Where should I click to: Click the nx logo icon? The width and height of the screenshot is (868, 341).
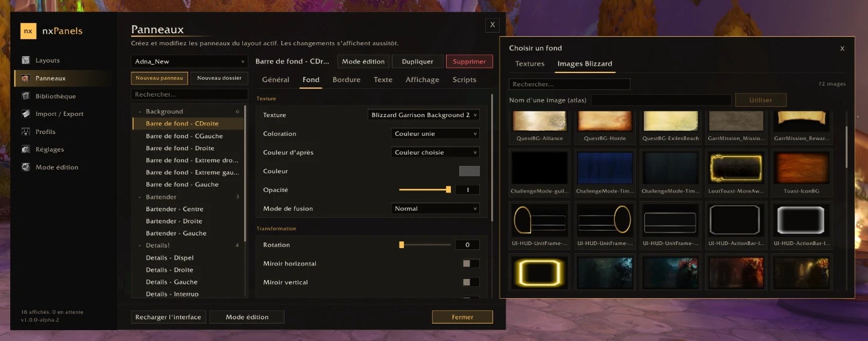(28, 31)
